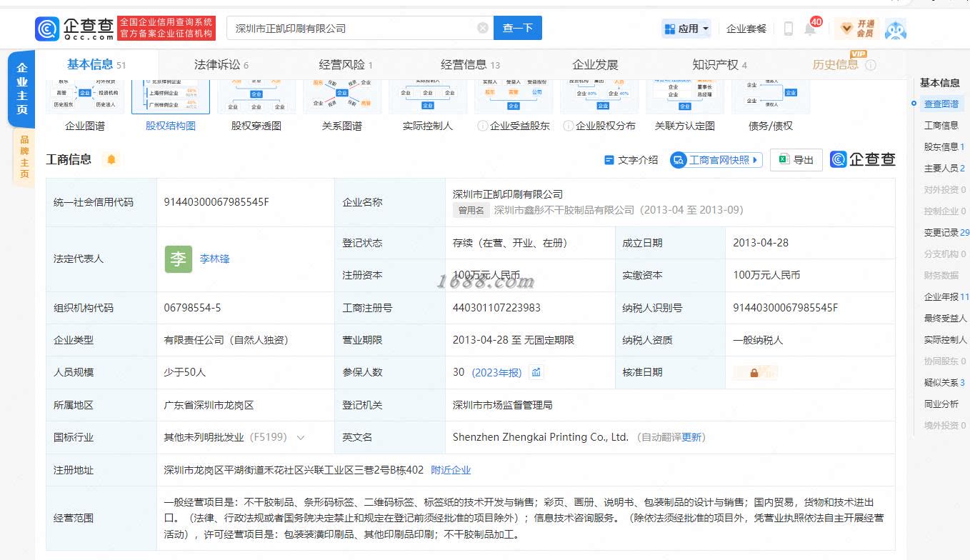The image size is (970, 560).
Task: Select the 品牌主页 side tab
Action: tap(24, 157)
